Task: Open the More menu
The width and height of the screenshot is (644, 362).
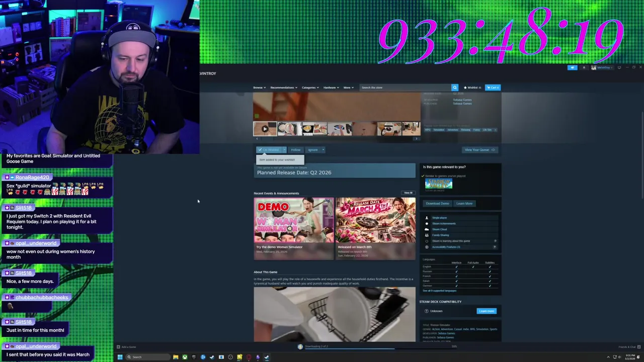Action: click(348, 87)
